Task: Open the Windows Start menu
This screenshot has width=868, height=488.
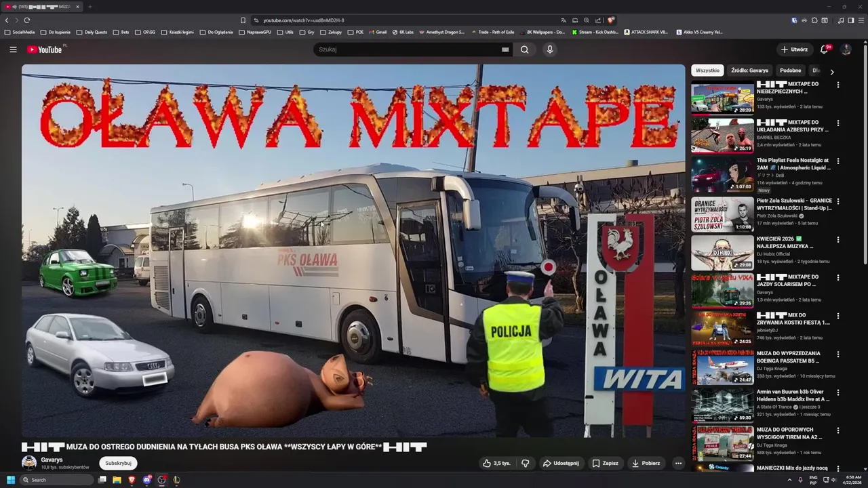Action: (11, 480)
